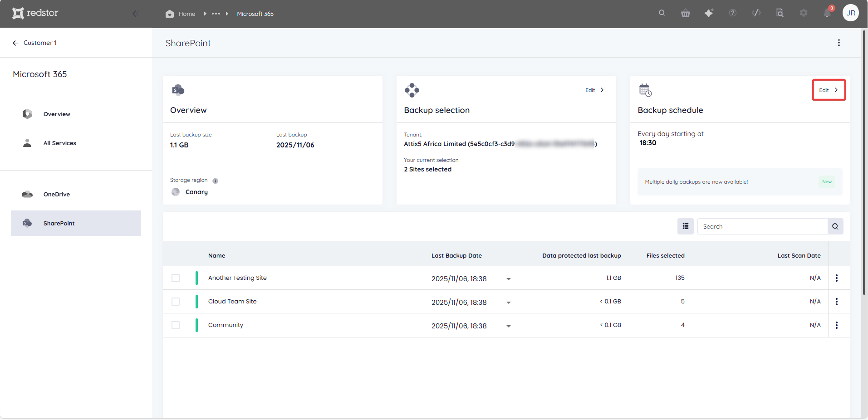Click the page vertical scrollbar
The height and width of the screenshot is (420, 868).
point(864,162)
